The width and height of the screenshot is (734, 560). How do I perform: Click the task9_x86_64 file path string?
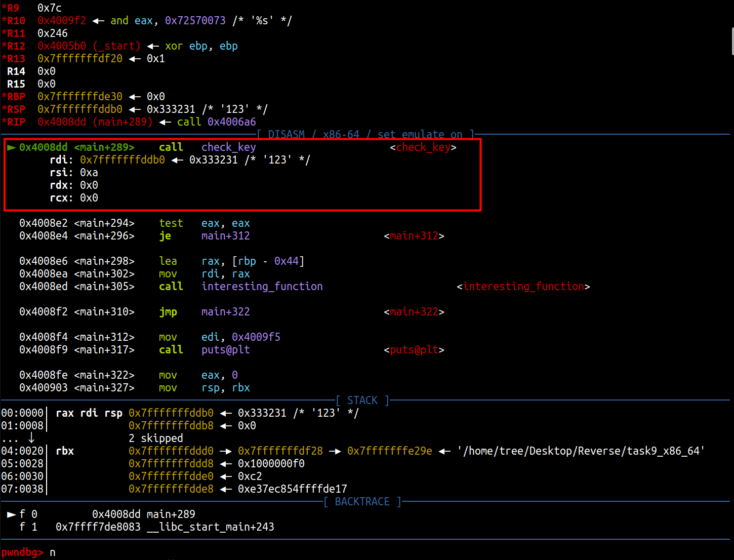pos(581,451)
